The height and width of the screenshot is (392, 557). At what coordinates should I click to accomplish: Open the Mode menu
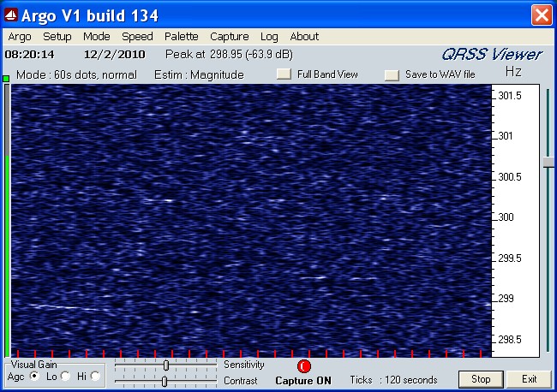(x=97, y=37)
